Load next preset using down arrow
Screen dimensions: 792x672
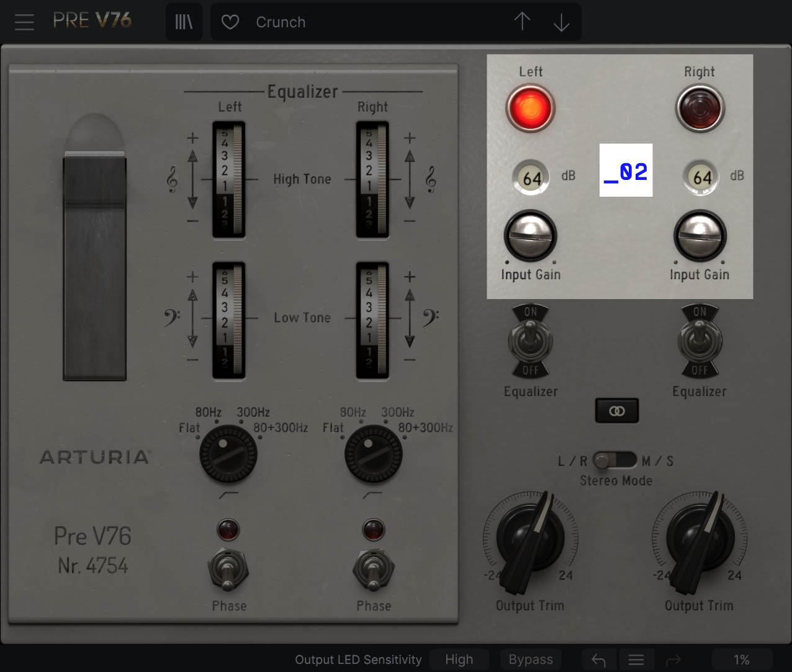point(561,22)
